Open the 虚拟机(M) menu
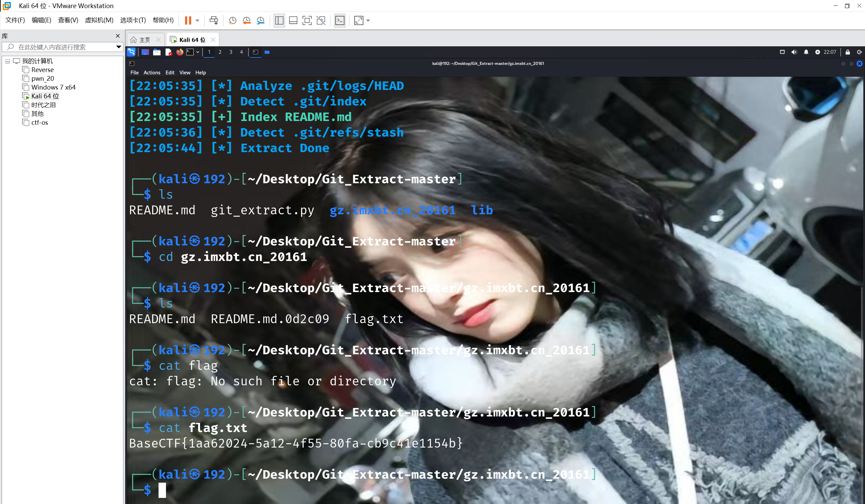Viewport: 865px width, 504px height. coord(99,20)
